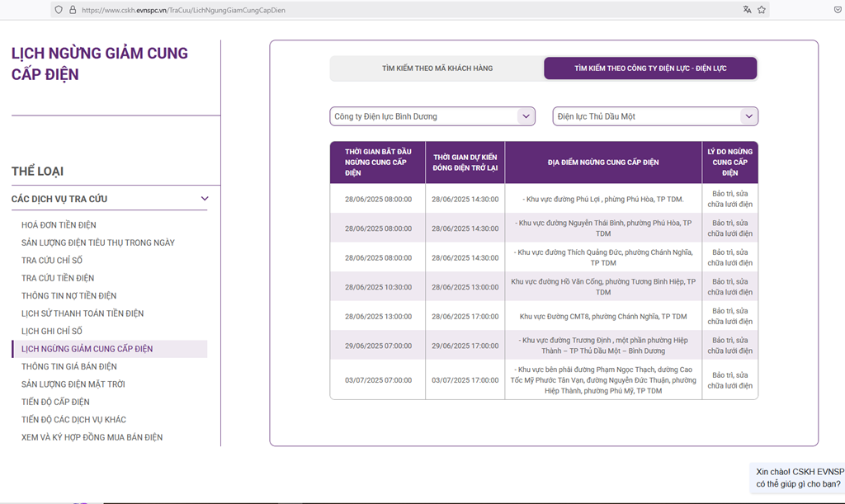Click Địa điểm ngừng cung cấp điện header
This screenshot has width=845, height=504.
[x=603, y=162]
